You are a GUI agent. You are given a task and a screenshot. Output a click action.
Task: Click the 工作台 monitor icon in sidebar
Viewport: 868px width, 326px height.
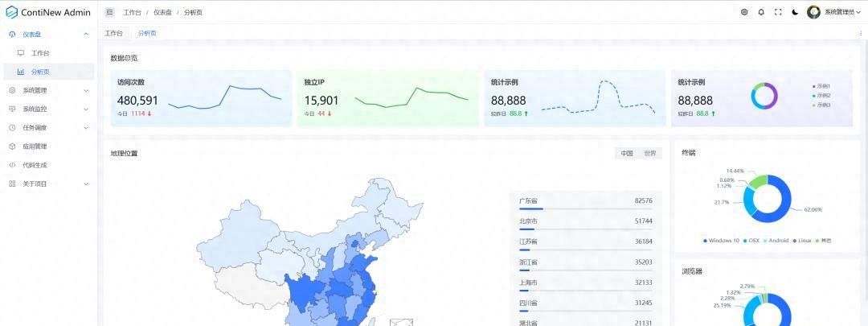[21, 53]
